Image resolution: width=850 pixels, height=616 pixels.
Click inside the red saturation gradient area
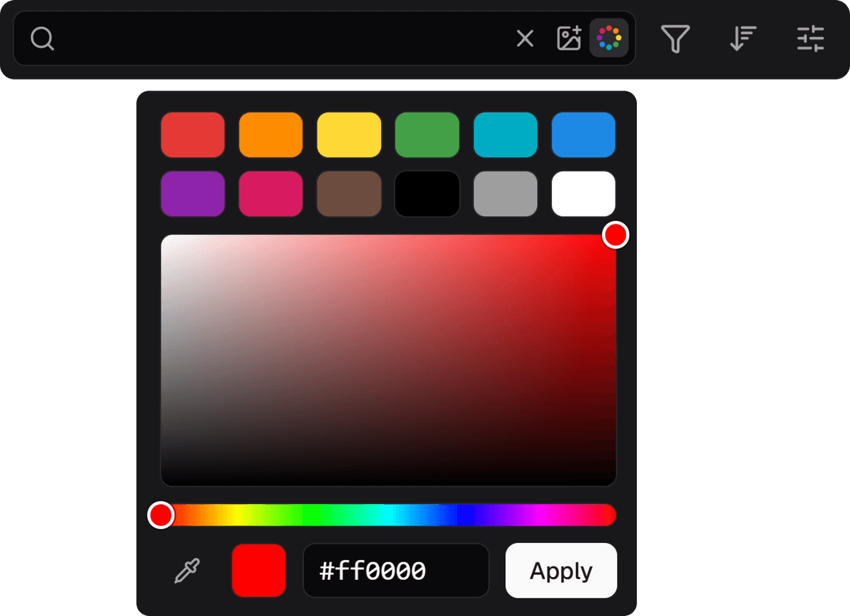click(388, 360)
